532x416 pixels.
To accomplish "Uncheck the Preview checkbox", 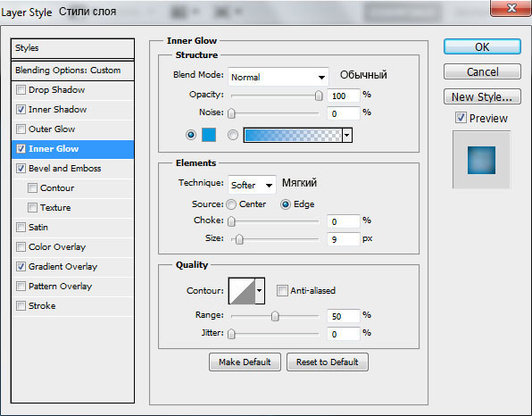I will pyautogui.click(x=461, y=118).
